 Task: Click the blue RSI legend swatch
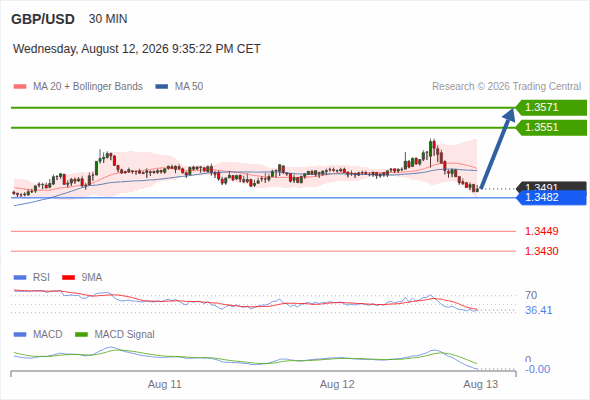(x=20, y=278)
